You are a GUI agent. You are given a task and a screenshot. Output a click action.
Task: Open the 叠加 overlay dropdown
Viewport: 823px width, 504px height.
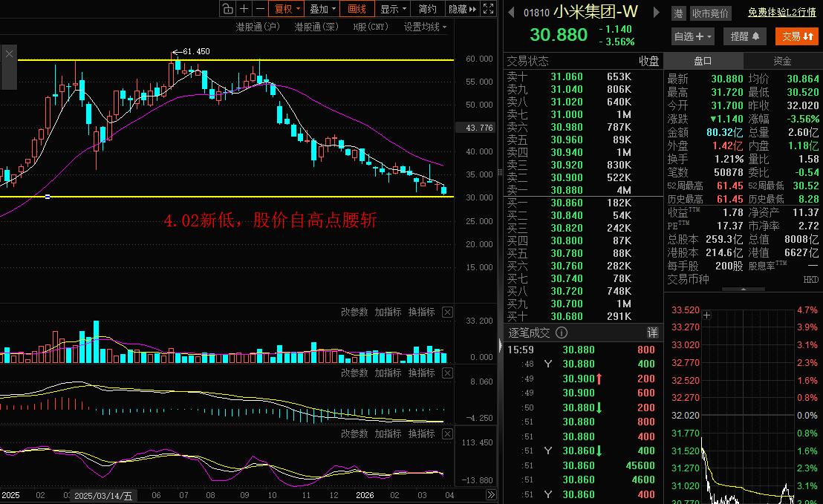322,9
